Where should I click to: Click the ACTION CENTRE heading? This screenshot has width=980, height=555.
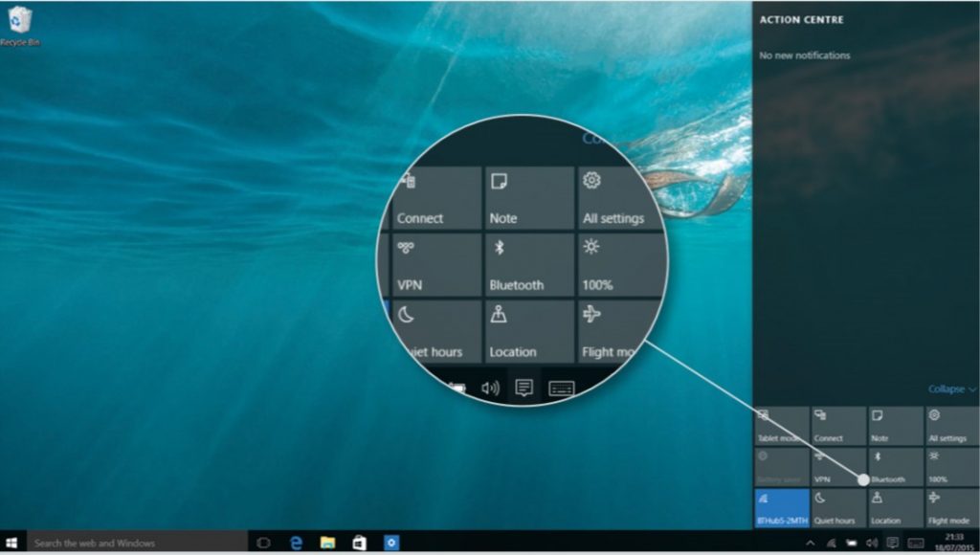pos(801,19)
